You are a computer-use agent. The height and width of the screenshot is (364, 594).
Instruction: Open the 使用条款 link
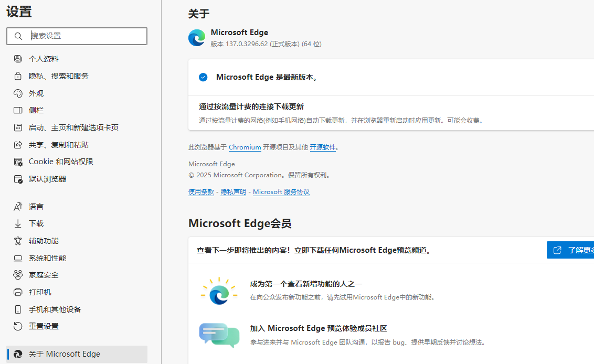click(201, 192)
